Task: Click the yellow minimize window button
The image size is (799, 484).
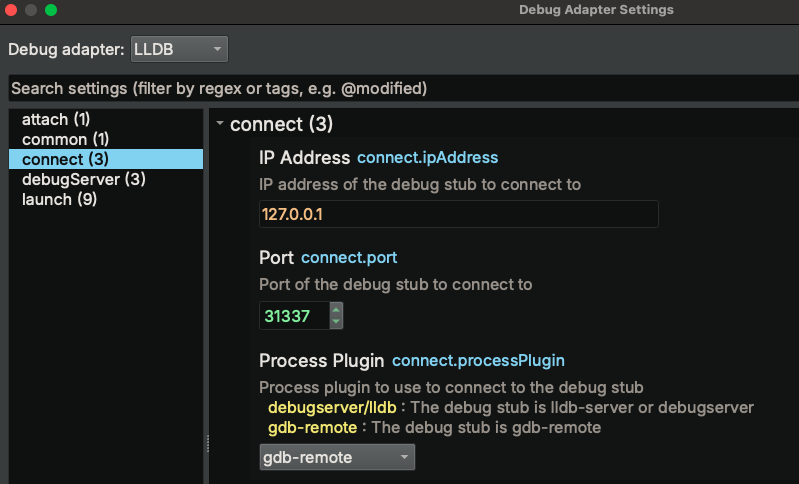Action: click(x=31, y=10)
